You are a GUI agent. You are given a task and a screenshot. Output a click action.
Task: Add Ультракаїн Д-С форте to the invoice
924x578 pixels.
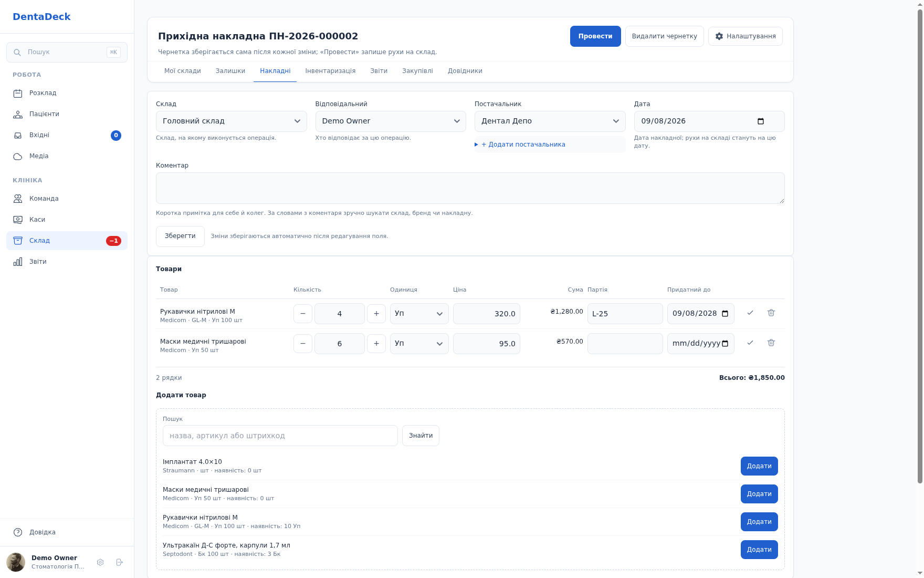pyautogui.click(x=759, y=550)
